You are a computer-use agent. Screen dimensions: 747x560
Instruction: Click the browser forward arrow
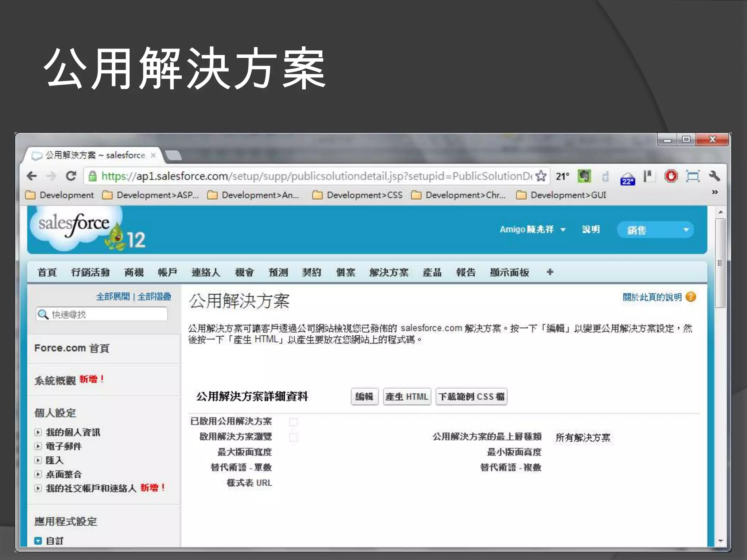pyautogui.click(x=51, y=176)
